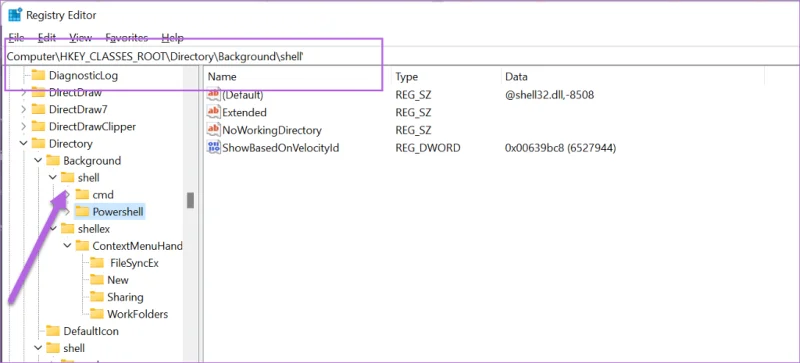Image resolution: width=800 pixels, height=363 pixels.
Task: Select the shell key after DefaultIcon
Action: pos(74,348)
